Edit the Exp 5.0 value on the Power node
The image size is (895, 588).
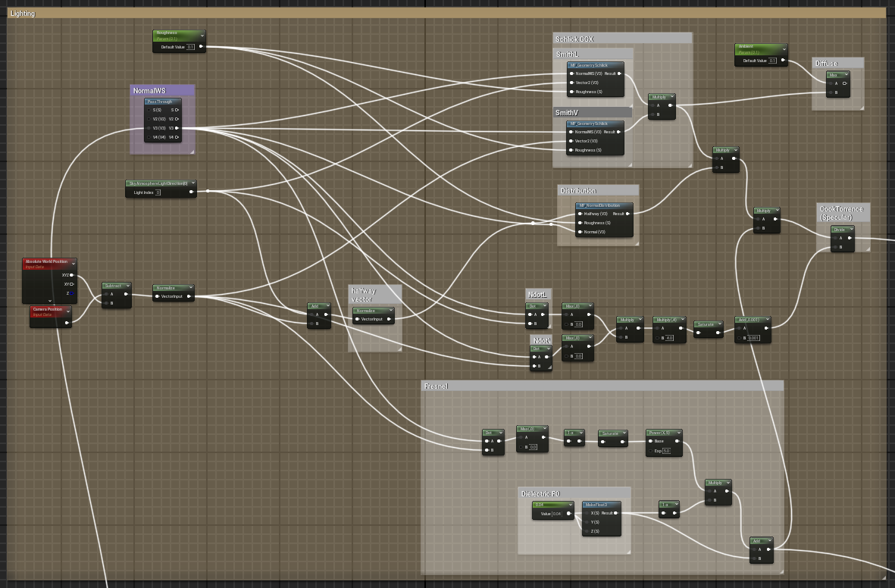pos(667,451)
